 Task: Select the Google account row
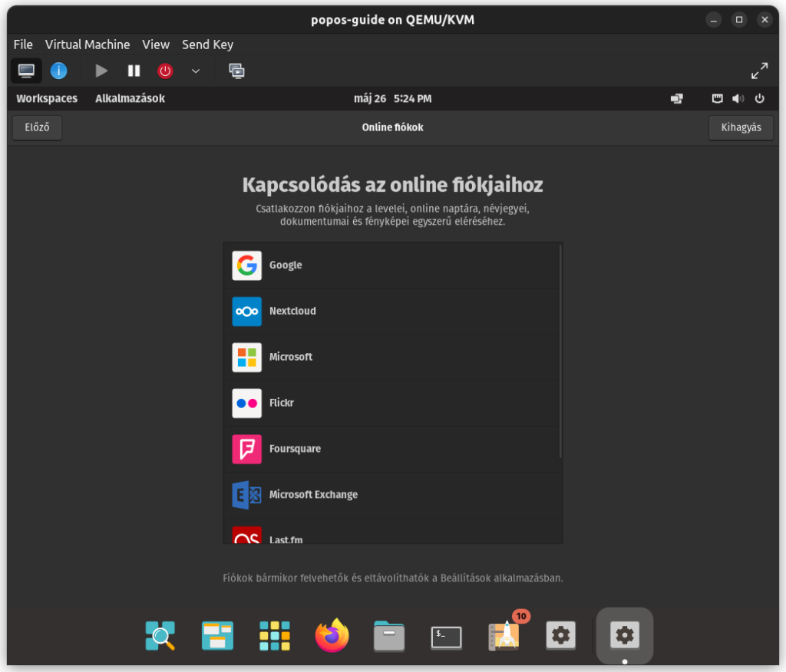tap(392, 265)
